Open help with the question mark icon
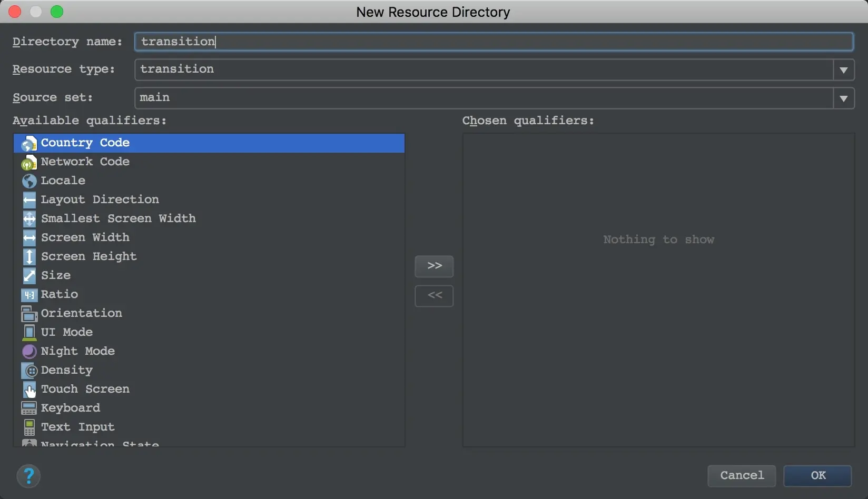The image size is (868, 499). 28,476
